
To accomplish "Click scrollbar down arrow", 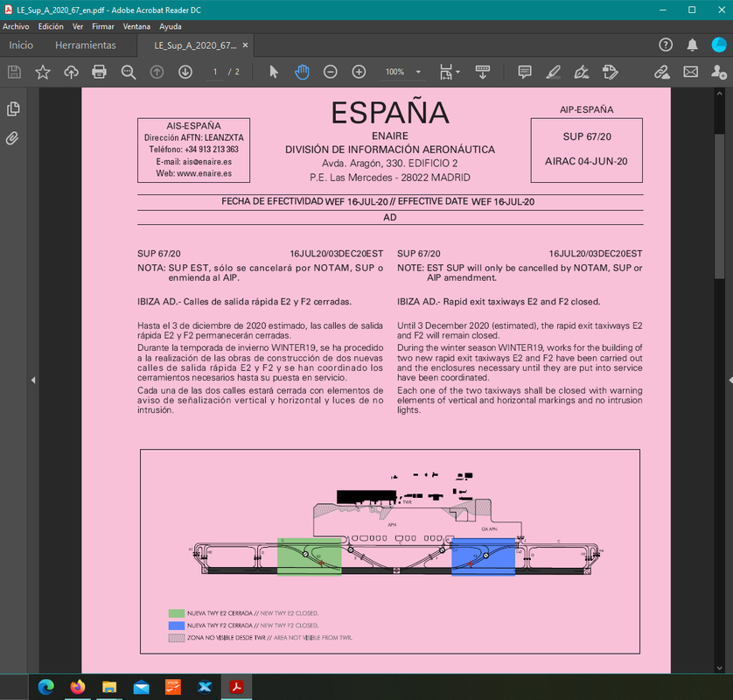I will coord(719,668).
